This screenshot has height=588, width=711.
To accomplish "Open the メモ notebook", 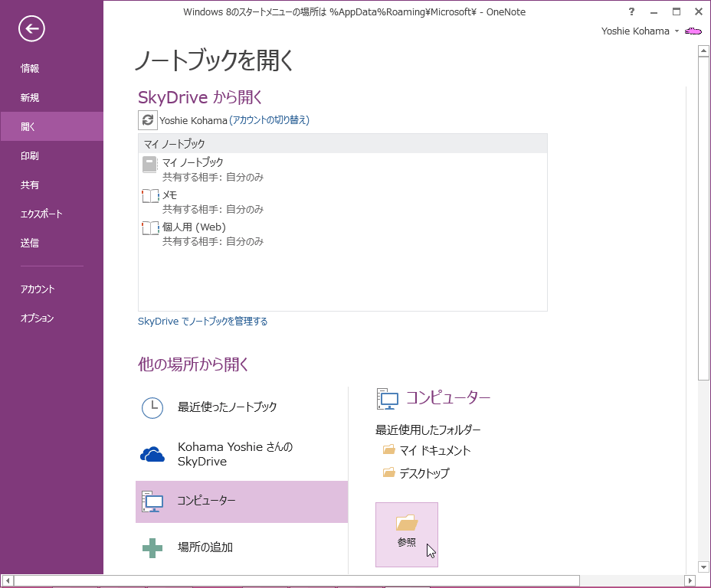I will tap(342, 202).
